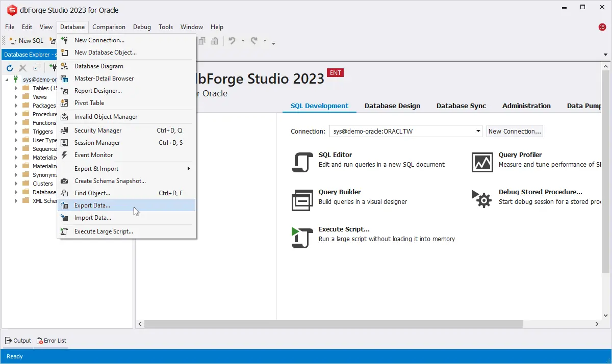Click the horizontal scrollbar at the bottom
The image size is (612, 364).
(334, 324)
